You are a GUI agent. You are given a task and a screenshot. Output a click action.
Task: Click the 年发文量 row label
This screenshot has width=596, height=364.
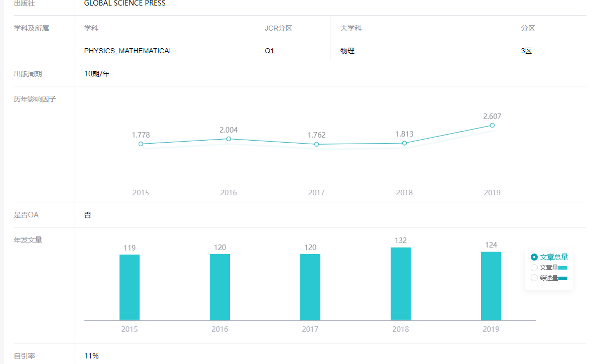[x=28, y=240]
